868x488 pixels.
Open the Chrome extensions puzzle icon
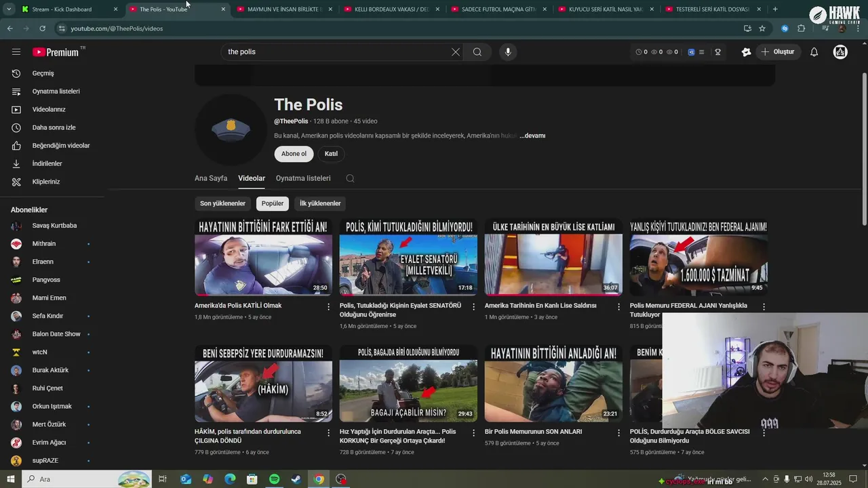coord(801,28)
